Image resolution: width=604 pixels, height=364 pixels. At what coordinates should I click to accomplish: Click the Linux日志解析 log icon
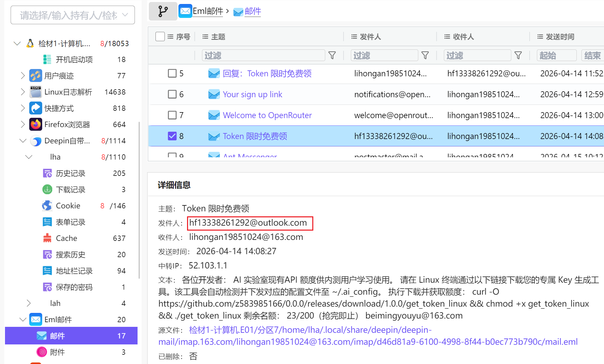click(36, 92)
